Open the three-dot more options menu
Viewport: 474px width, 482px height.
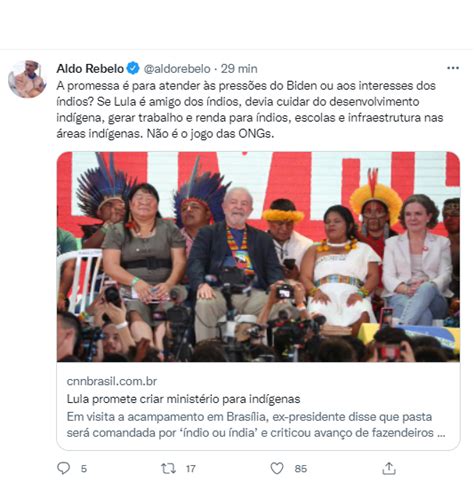(x=453, y=68)
